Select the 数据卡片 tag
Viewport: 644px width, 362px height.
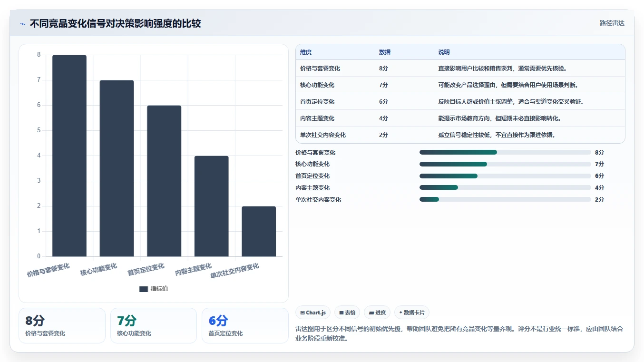coord(412,313)
